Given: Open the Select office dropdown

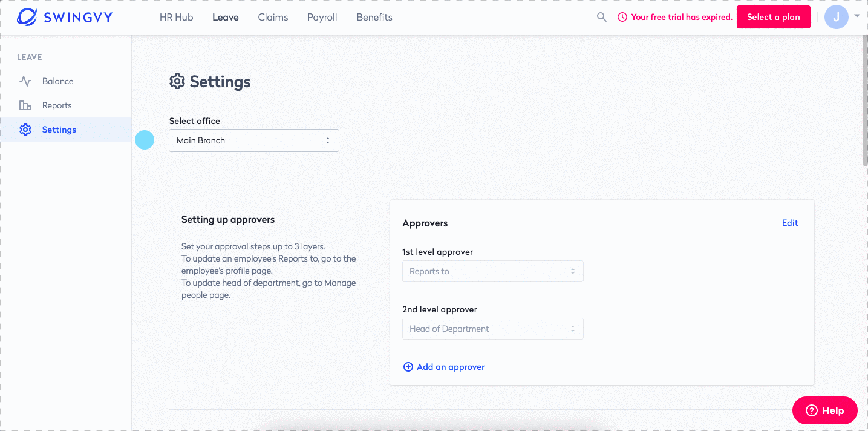Looking at the screenshot, I should 254,140.
